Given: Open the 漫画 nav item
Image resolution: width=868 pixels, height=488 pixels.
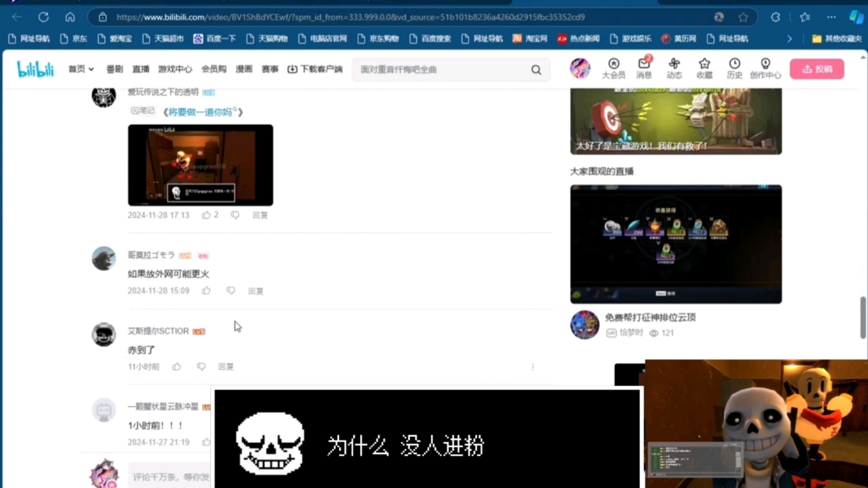Looking at the screenshot, I should [x=244, y=69].
